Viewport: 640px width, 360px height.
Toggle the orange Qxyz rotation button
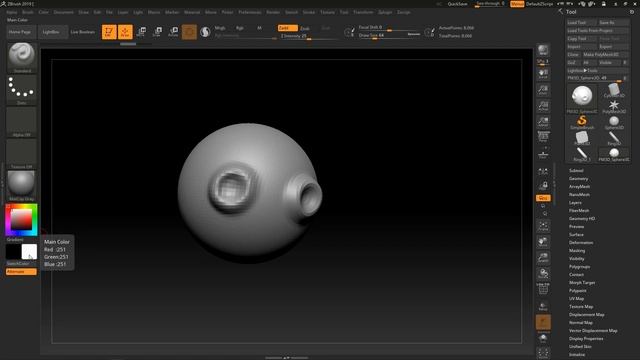click(543, 198)
